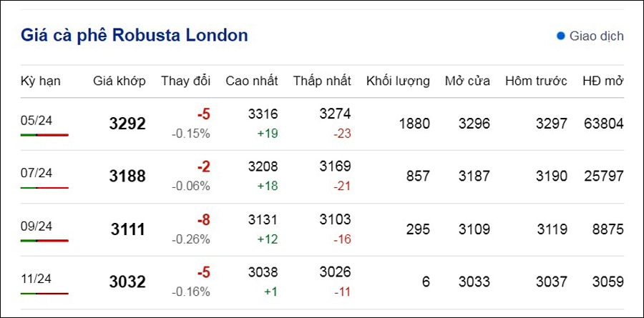Click the Khối lượng column header
Screen dimensions: 644x318
click(398, 81)
